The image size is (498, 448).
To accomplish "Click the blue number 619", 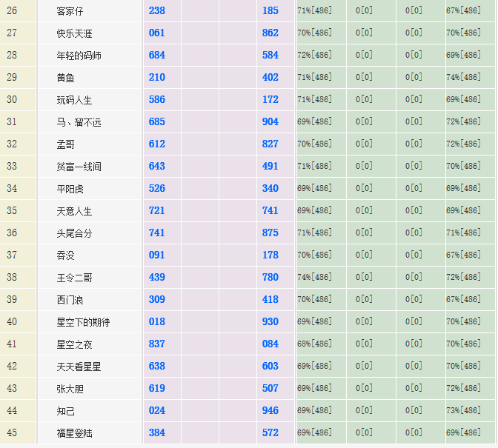I will click(x=157, y=388).
